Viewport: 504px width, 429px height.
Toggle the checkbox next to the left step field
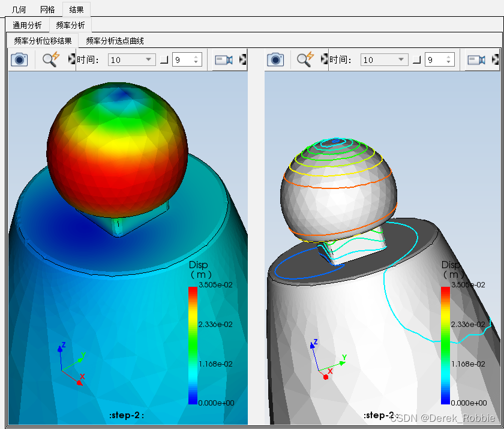coord(164,60)
